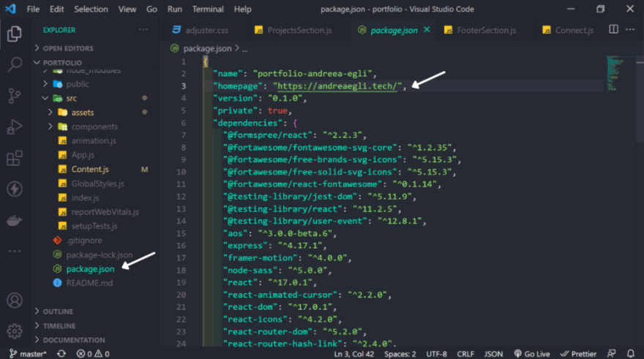The image size is (644, 359).
Task: Open the Help menu
Action: pyautogui.click(x=242, y=9)
